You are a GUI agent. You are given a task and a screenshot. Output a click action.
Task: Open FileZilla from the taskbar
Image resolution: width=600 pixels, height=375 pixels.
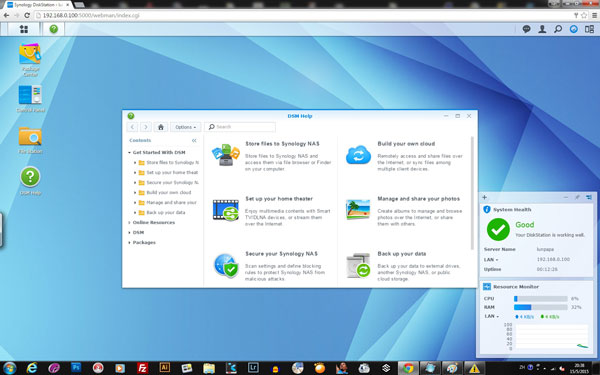click(142, 368)
